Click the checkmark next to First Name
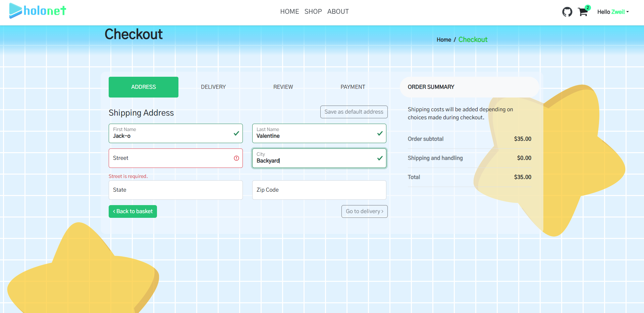 236,133
